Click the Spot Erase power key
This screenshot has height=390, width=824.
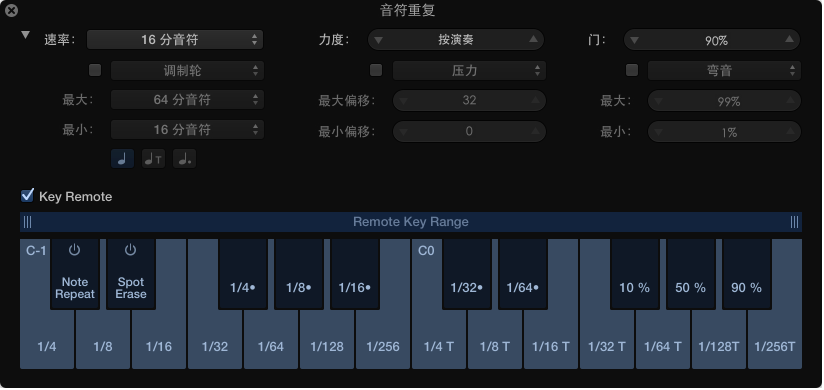coord(131,274)
